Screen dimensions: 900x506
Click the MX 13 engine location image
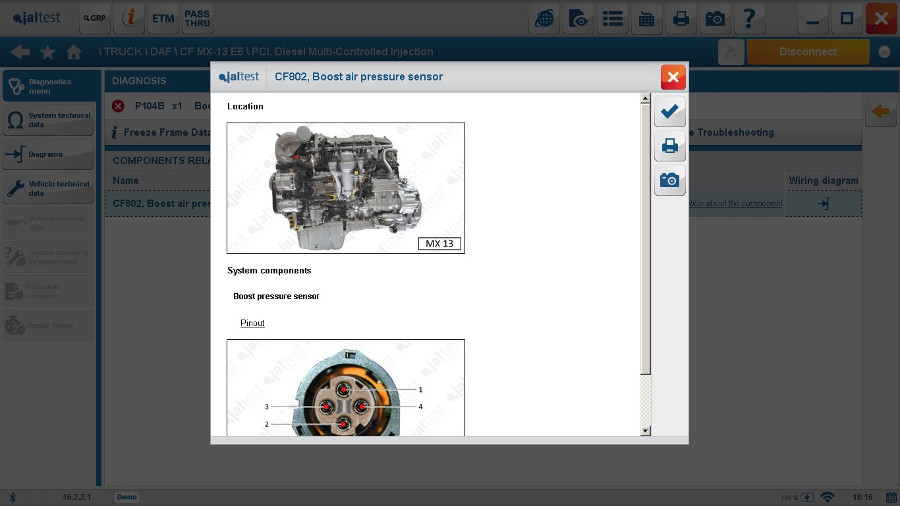point(346,188)
